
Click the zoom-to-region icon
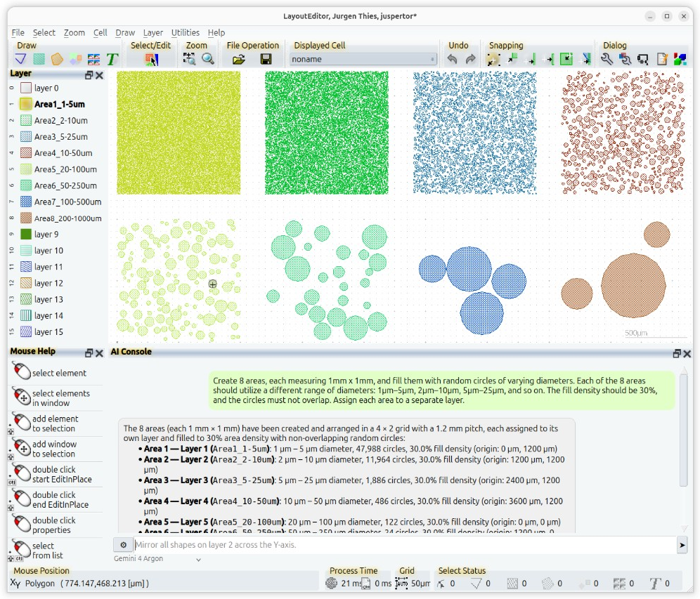pyautogui.click(x=189, y=59)
